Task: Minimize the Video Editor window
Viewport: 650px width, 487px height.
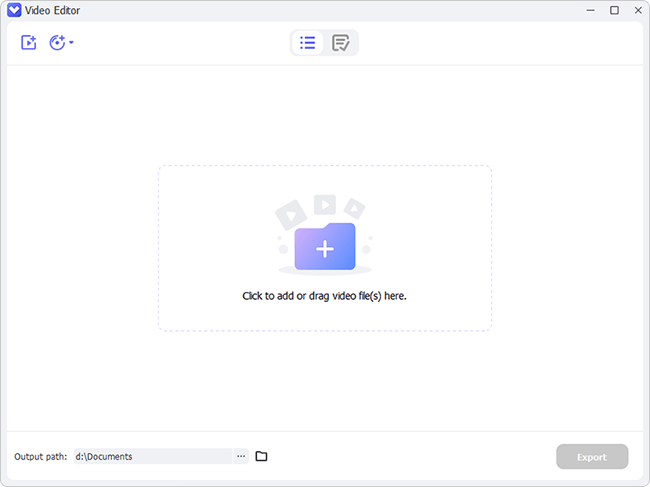Action: pyautogui.click(x=590, y=10)
